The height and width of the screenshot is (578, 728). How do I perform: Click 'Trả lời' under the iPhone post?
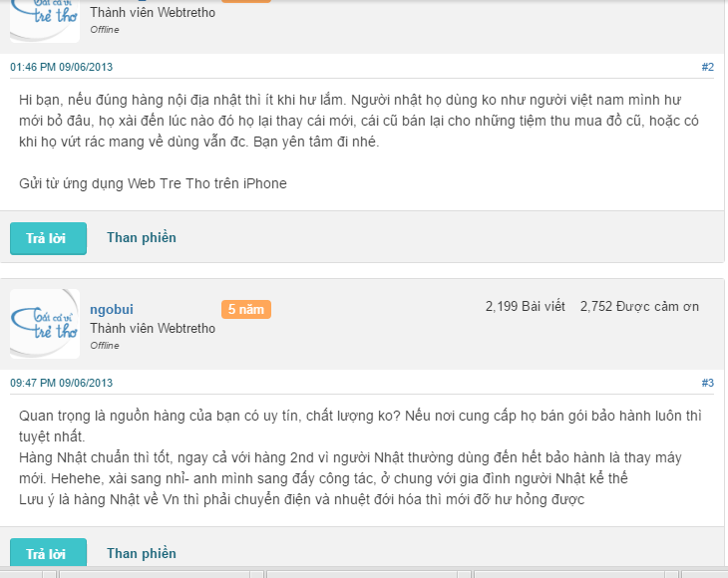tap(48, 238)
